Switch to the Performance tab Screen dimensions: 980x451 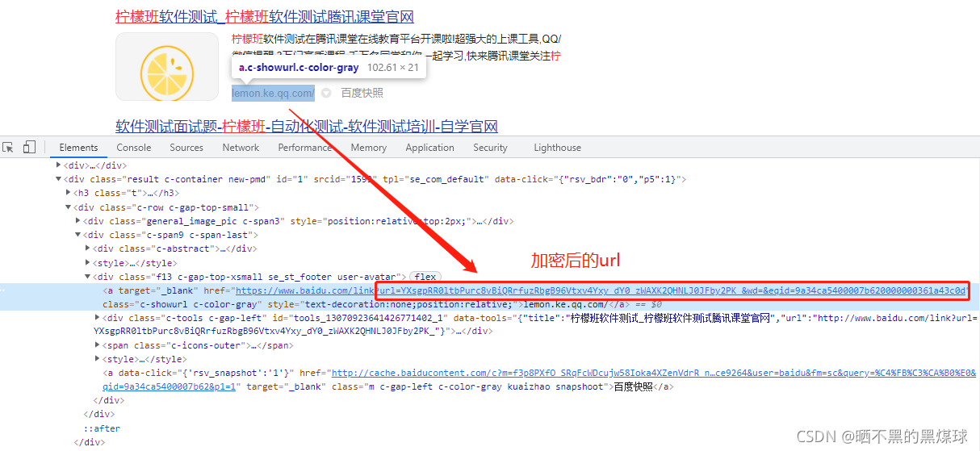[x=304, y=148]
